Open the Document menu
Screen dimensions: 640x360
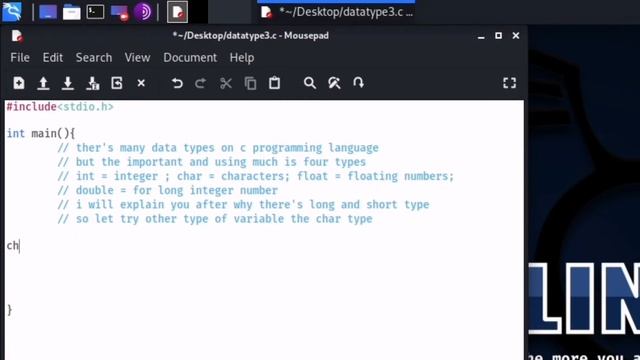pyautogui.click(x=190, y=58)
